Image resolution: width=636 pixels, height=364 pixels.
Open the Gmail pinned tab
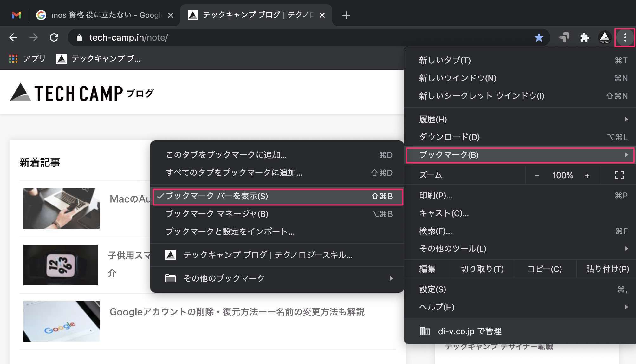(x=16, y=15)
